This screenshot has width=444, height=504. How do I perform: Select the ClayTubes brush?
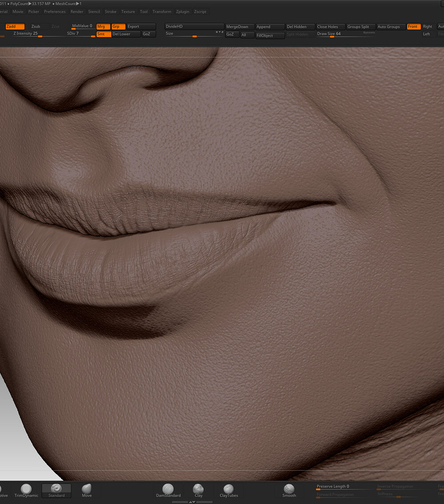pyautogui.click(x=229, y=491)
